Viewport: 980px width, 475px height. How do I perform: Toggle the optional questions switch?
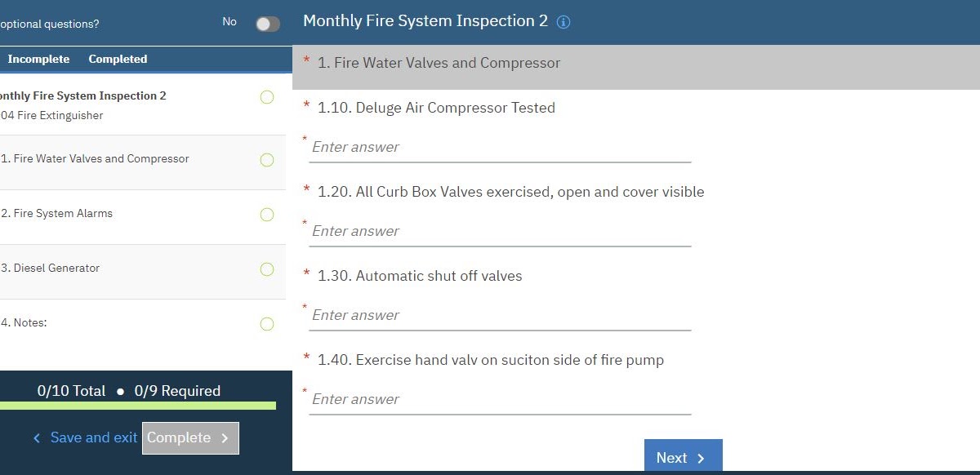267,24
